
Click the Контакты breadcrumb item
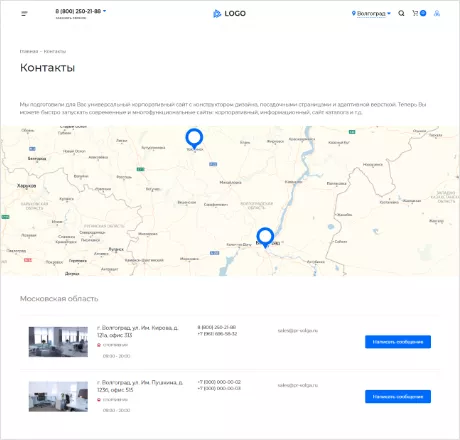pos(55,51)
